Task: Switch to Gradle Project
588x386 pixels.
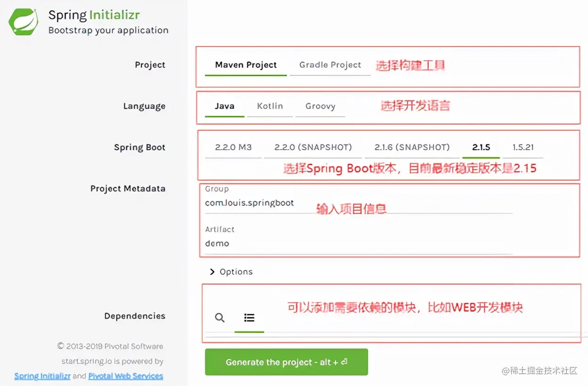Action: 330,64
